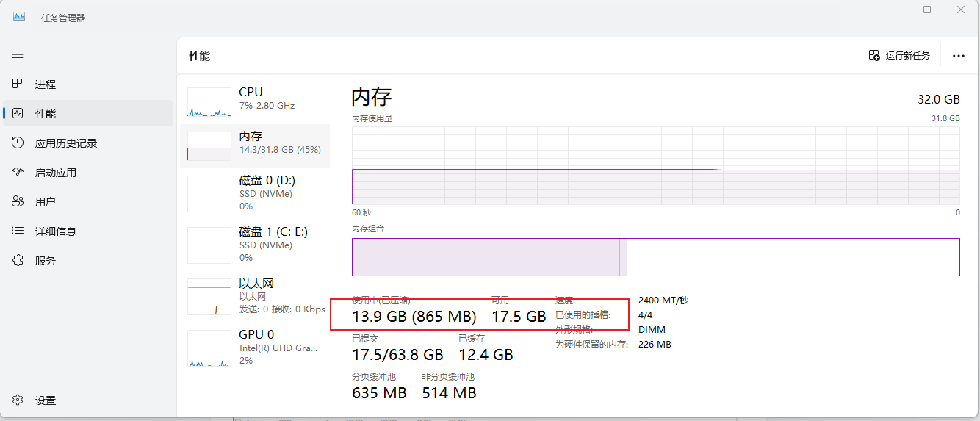The height and width of the screenshot is (421, 980).
Task: Open 详细信息 (Details) list icon
Action: (x=18, y=231)
